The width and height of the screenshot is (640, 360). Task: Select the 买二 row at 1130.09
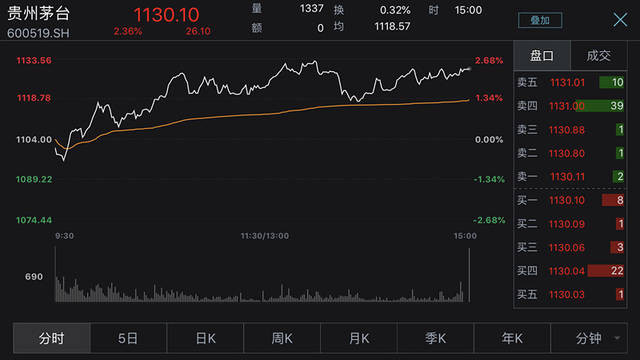click(570, 224)
